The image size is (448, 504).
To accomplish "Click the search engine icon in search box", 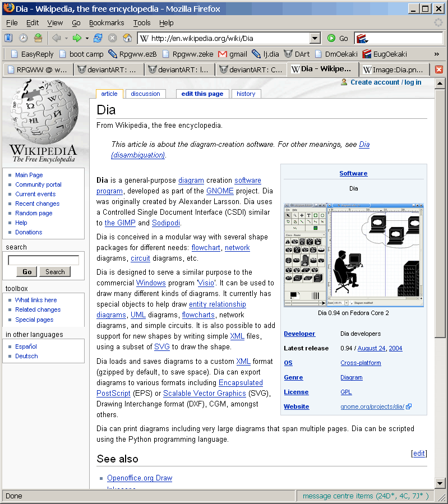I will point(362,39).
